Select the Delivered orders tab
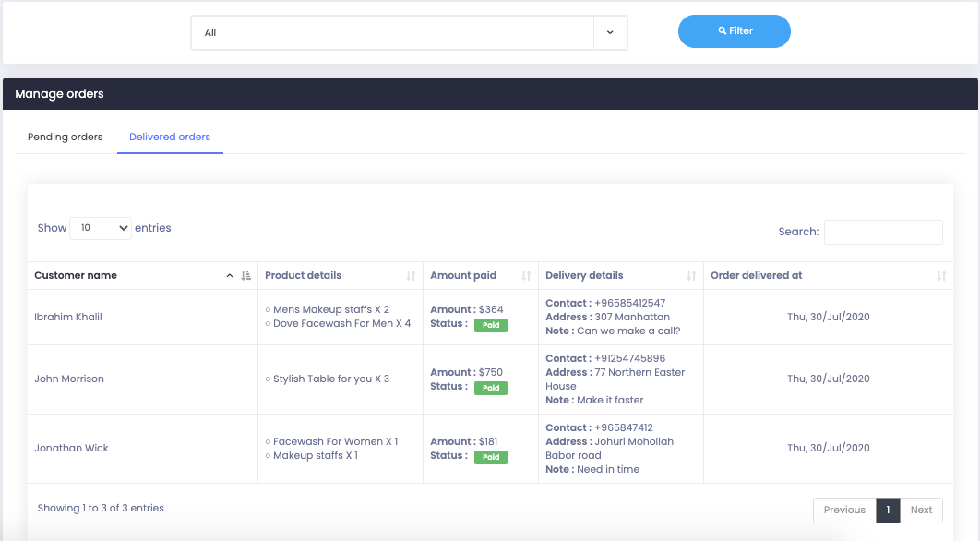 pyautogui.click(x=170, y=137)
